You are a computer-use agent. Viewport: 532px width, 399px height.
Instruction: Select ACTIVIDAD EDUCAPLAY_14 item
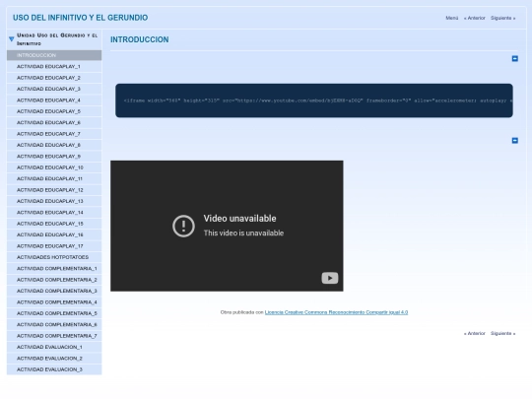click(54, 213)
